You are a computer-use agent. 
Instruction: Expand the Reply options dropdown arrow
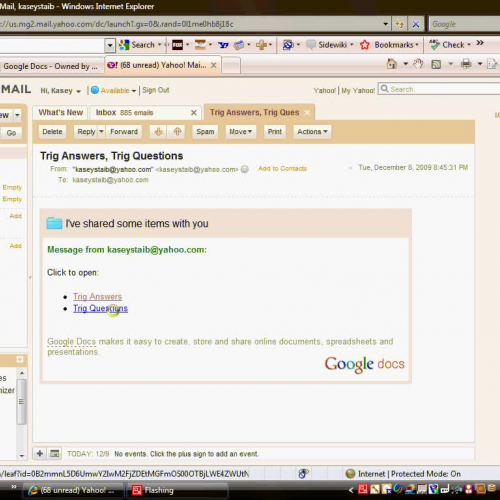(x=101, y=132)
